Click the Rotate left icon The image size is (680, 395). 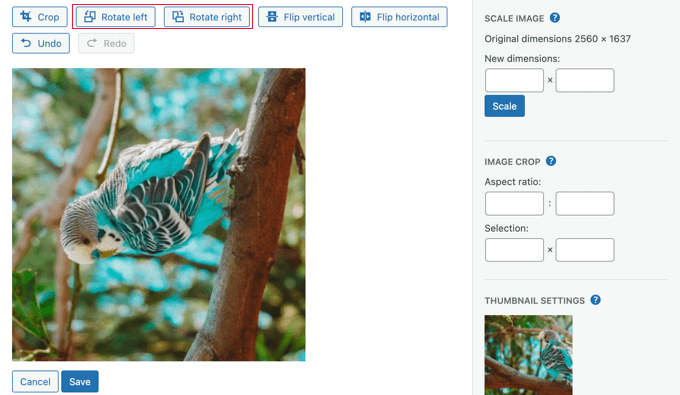click(x=90, y=17)
